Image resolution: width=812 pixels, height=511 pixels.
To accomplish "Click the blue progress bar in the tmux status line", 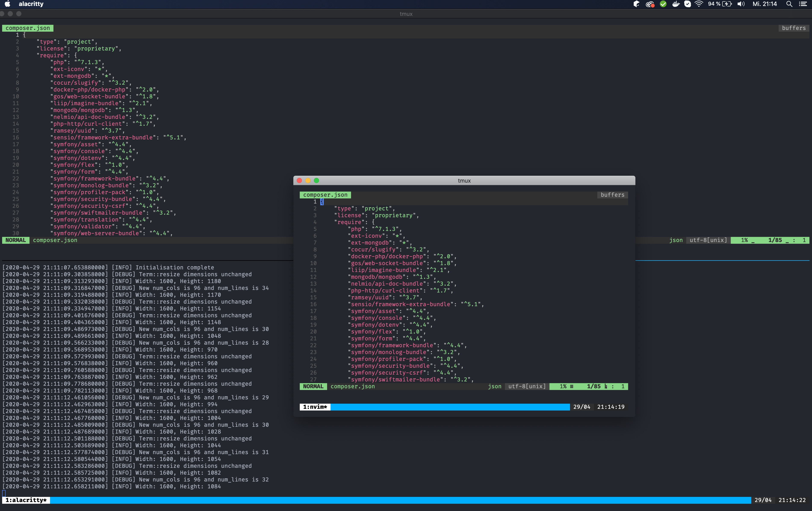I will point(405,500).
